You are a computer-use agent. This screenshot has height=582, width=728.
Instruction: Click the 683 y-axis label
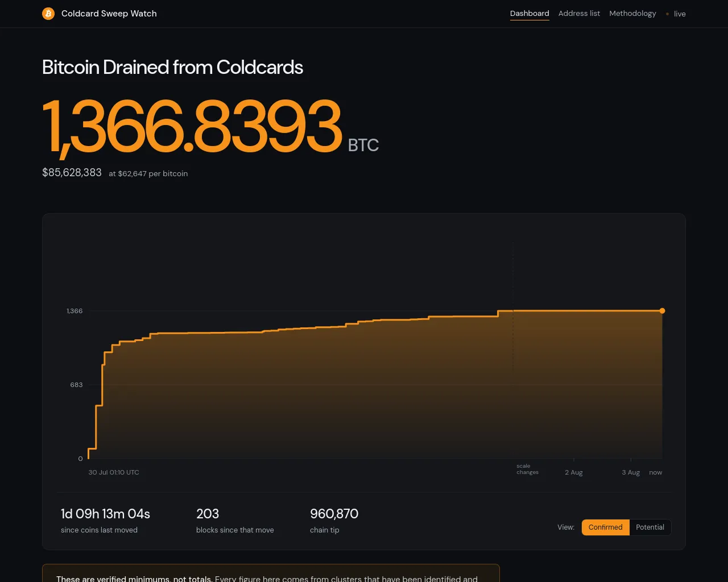click(76, 385)
